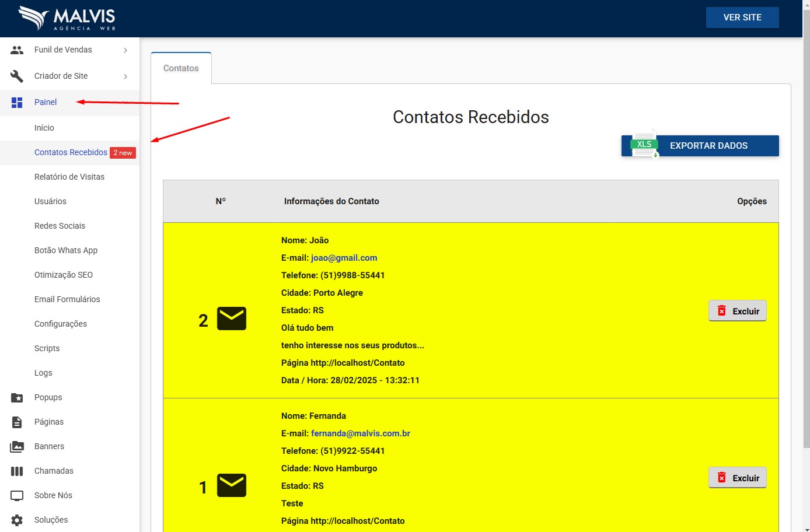The height and width of the screenshot is (532, 810).
Task: Delete João's contact with Excluir
Action: [x=738, y=311]
